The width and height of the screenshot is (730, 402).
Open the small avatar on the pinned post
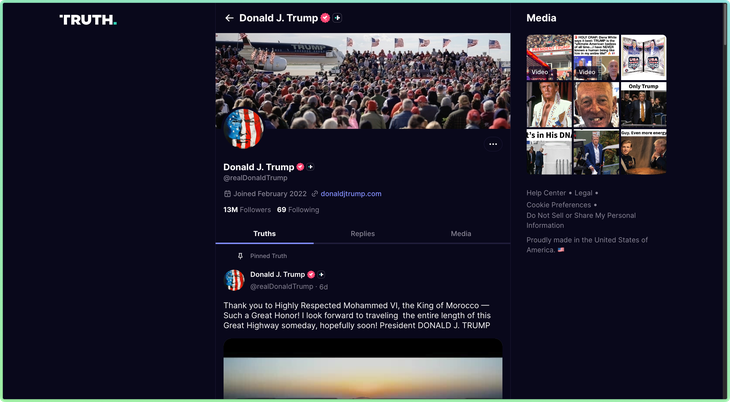[234, 280]
